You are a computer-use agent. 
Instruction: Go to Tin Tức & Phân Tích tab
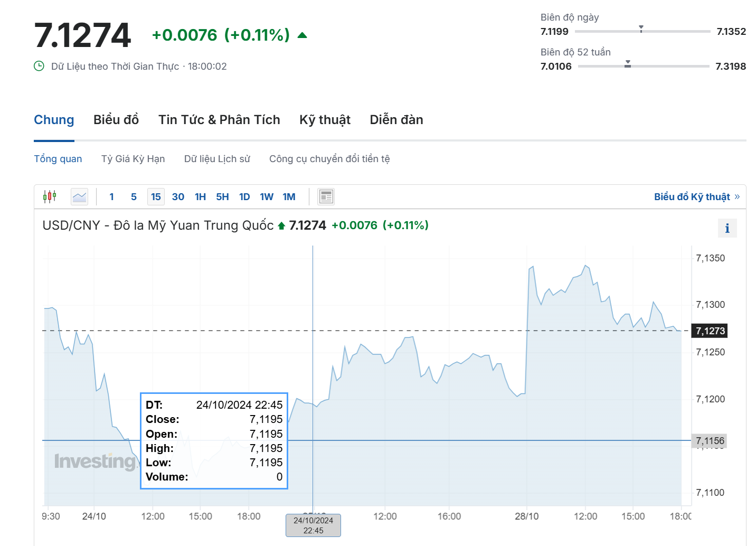[219, 120]
